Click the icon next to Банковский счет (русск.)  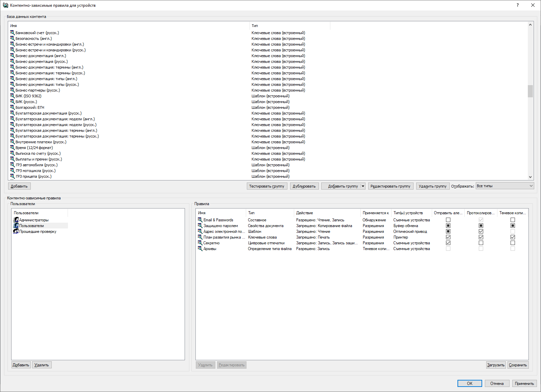coord(13,33)
